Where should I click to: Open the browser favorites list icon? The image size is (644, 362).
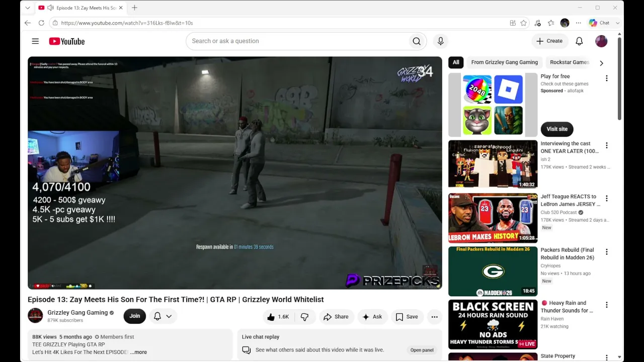551,23
